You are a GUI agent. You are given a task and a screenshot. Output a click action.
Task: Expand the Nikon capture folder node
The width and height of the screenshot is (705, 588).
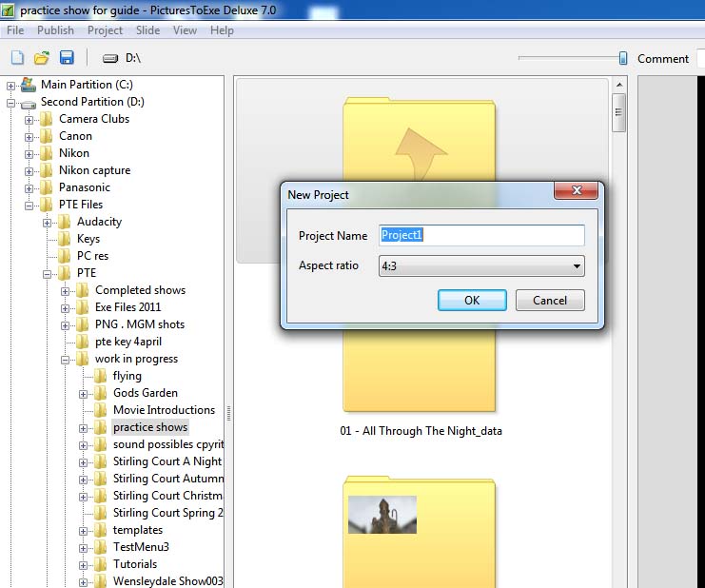click(x=29, y=171)
